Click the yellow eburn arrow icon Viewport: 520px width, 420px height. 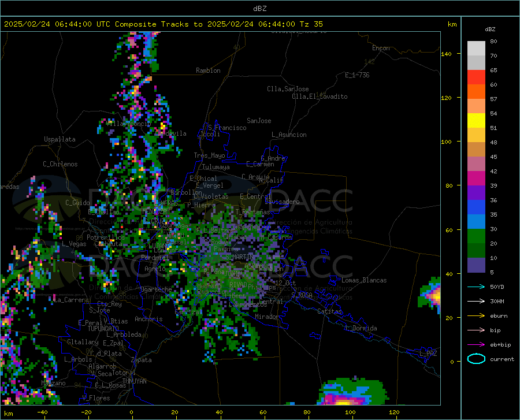476,315
